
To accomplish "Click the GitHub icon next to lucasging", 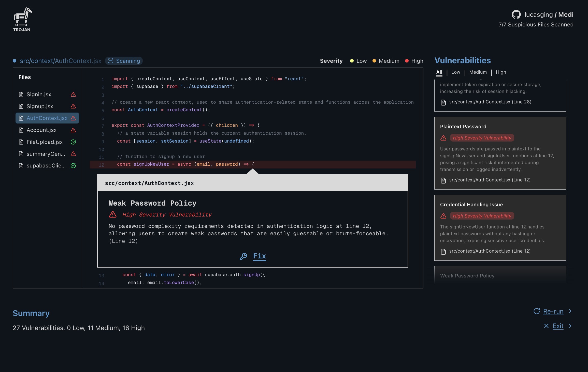I will tap(516, 14).
